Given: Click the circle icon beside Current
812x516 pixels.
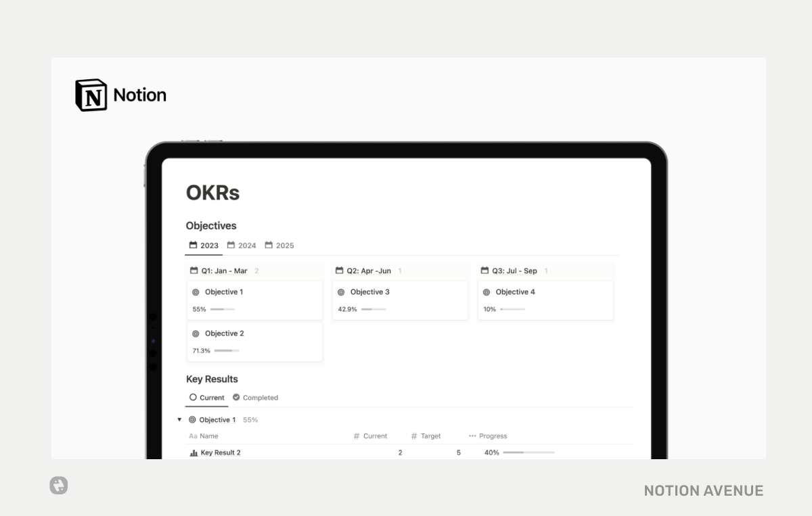Looking at the screenshot, I should [193, 398].
